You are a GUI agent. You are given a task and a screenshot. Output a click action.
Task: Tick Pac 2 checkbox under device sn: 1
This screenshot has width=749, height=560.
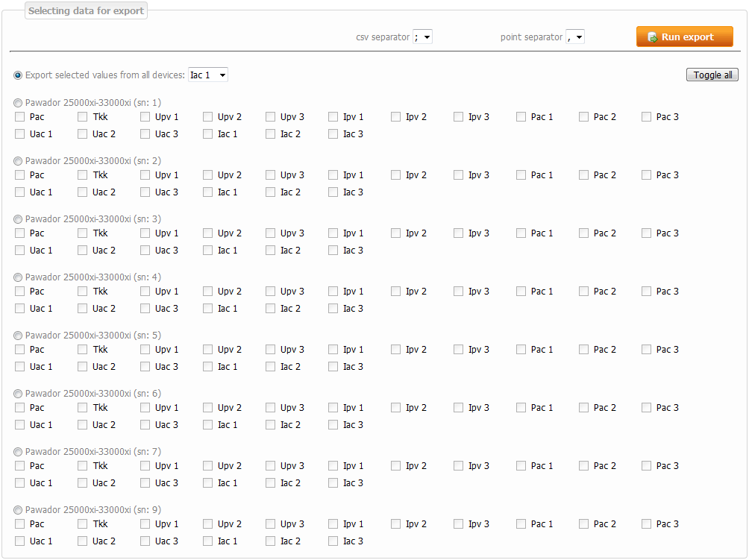click(584, 117)
